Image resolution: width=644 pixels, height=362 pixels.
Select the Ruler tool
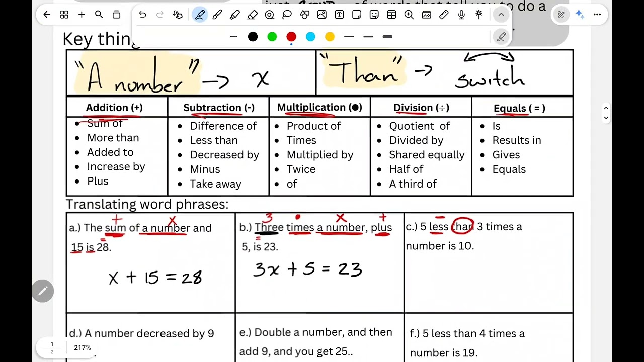tap(444, 15)
